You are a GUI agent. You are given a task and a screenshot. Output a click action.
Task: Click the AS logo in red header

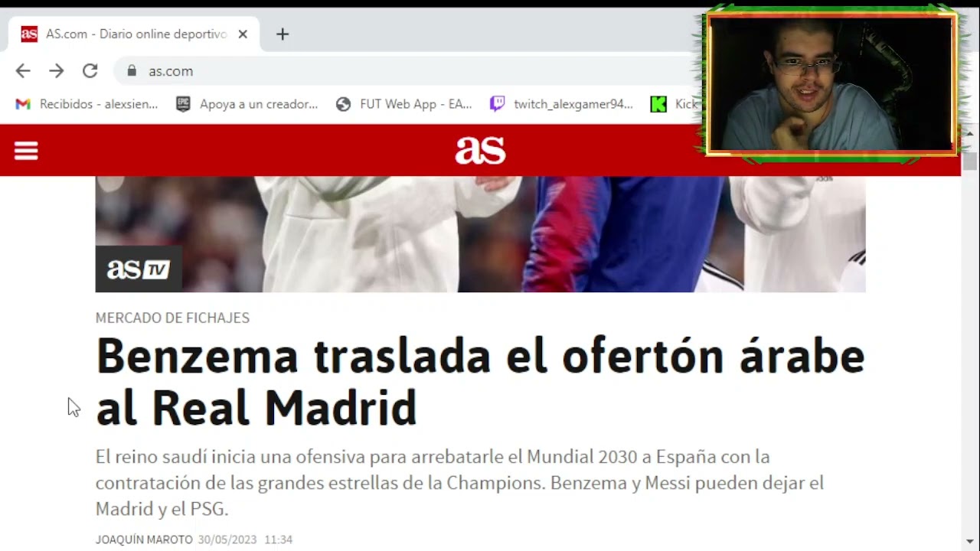click(x=480, y=151)
